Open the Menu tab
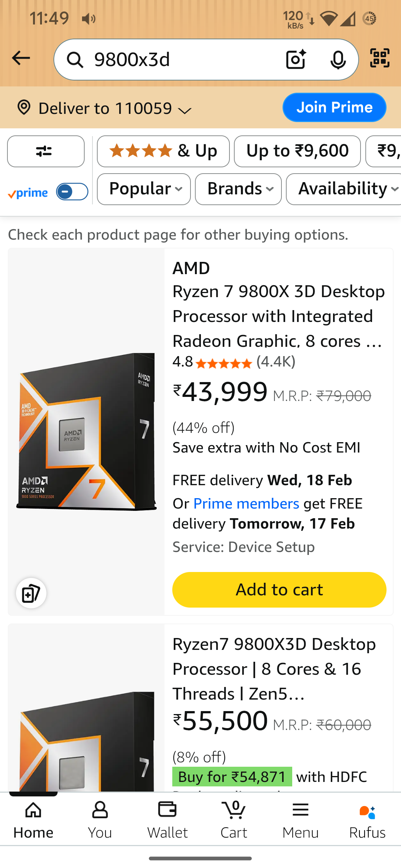This screenshot has width=401, height=868. [x=300, y=820]
